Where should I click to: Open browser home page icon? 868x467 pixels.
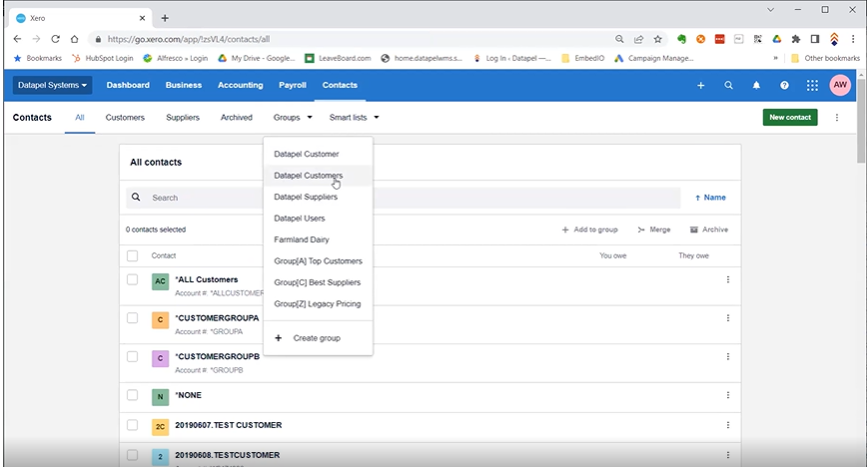point(74,39)
